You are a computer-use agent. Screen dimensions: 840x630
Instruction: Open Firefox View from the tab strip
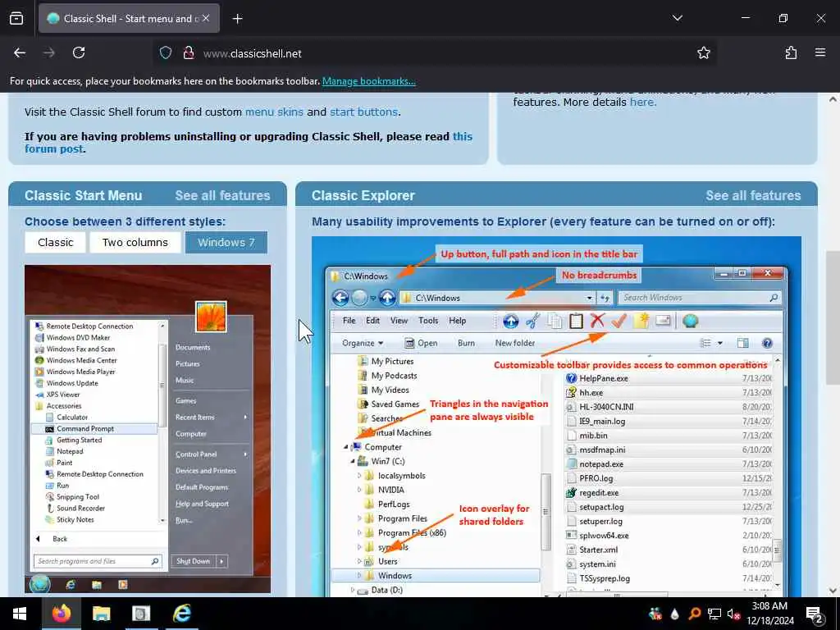click(16, 19)
